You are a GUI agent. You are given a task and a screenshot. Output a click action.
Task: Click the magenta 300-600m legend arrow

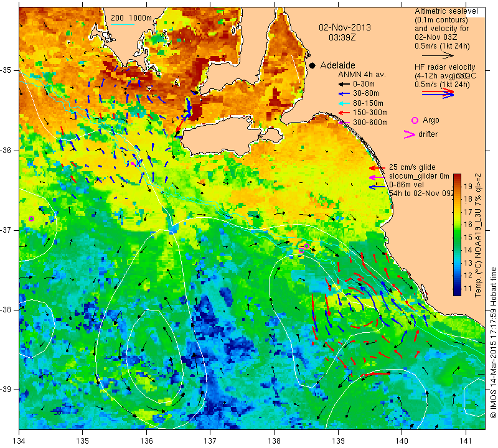point(344,122)
